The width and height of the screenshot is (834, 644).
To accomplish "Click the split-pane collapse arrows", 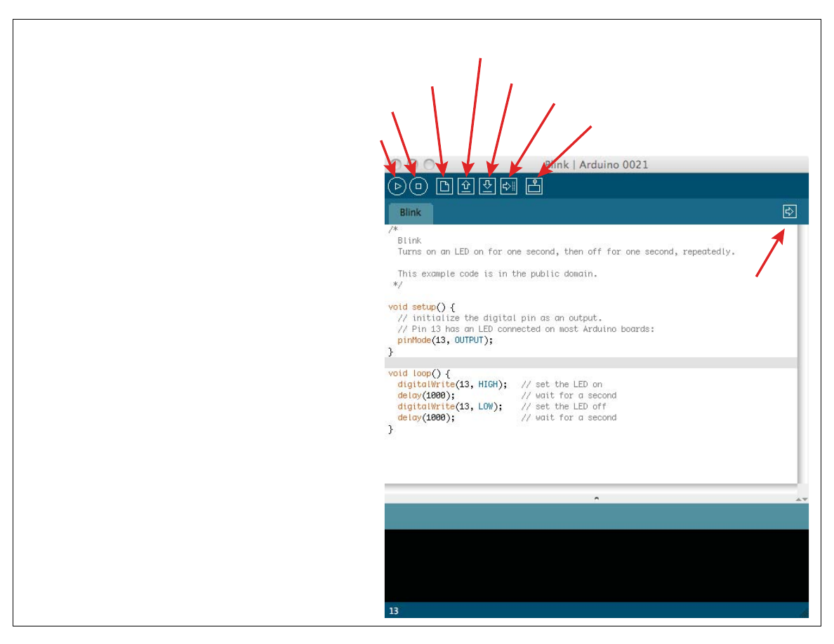I will point(802,499).
